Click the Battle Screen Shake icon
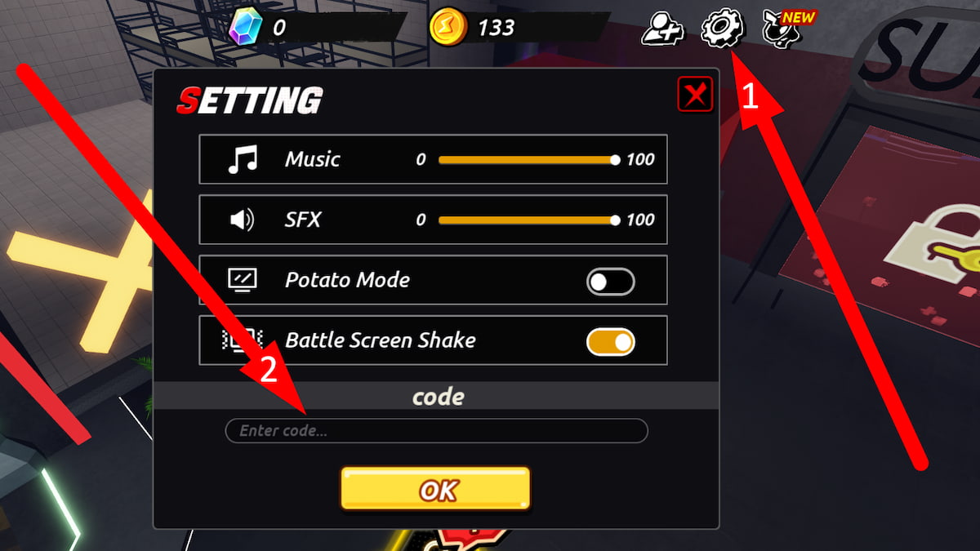 tap(243, 340)
